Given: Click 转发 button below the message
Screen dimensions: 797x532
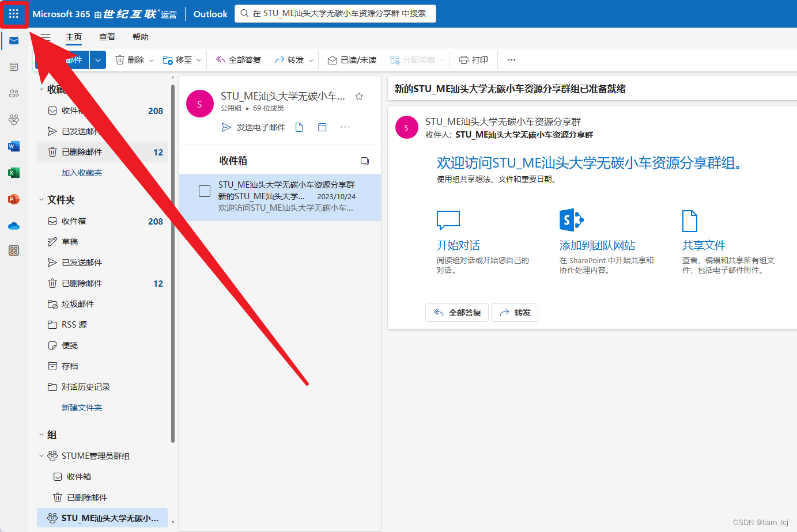Looking at the screenshot, I should (515, 313).
